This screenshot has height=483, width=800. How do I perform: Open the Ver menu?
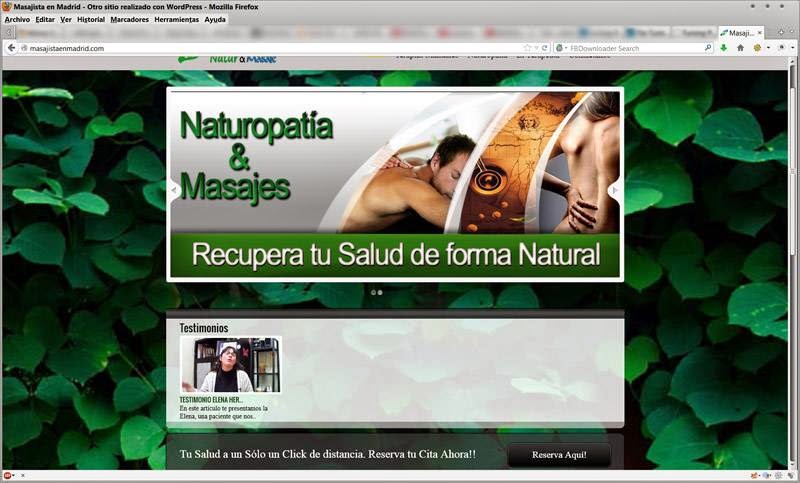[x=66, y=19]
